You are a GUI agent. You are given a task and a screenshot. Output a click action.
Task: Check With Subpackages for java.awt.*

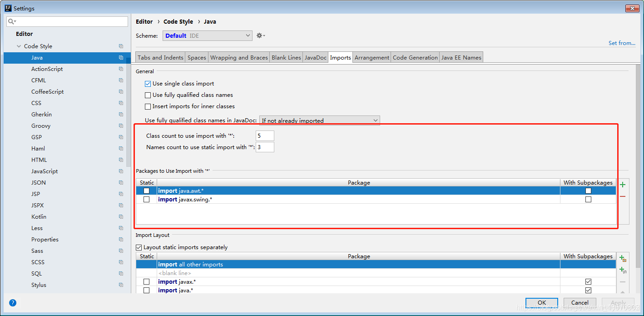(x=588, y=191)
